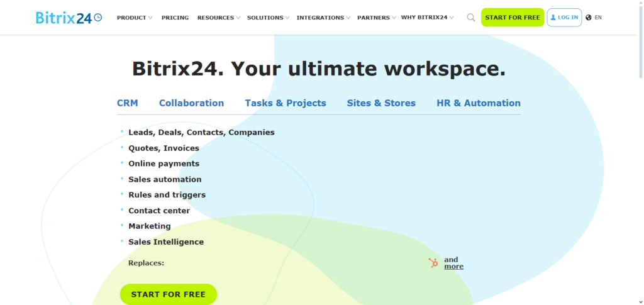Open the Partners dropdown menu
644x305 pixels.
point(376,18)
